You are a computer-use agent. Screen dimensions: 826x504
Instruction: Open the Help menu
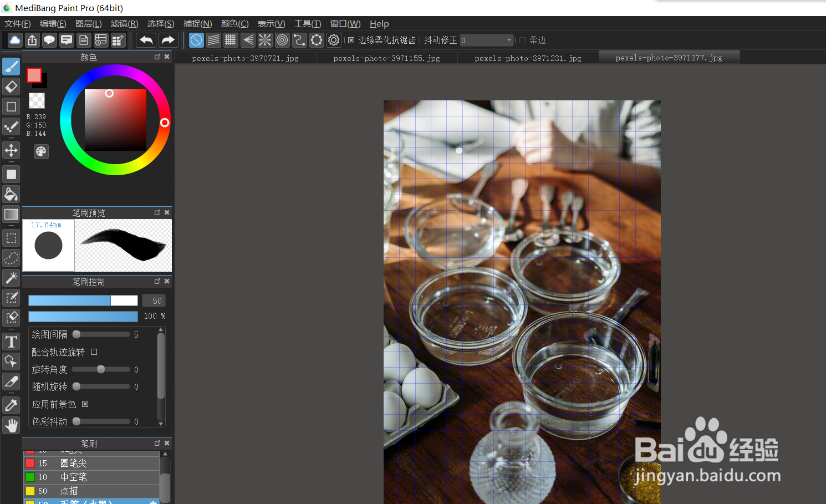tap(379, 24)
